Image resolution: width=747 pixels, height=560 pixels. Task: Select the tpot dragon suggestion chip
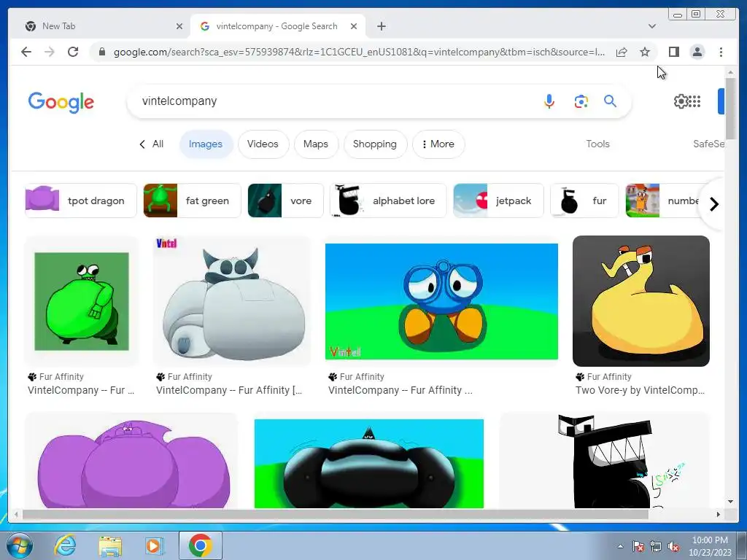coord(80,201)
